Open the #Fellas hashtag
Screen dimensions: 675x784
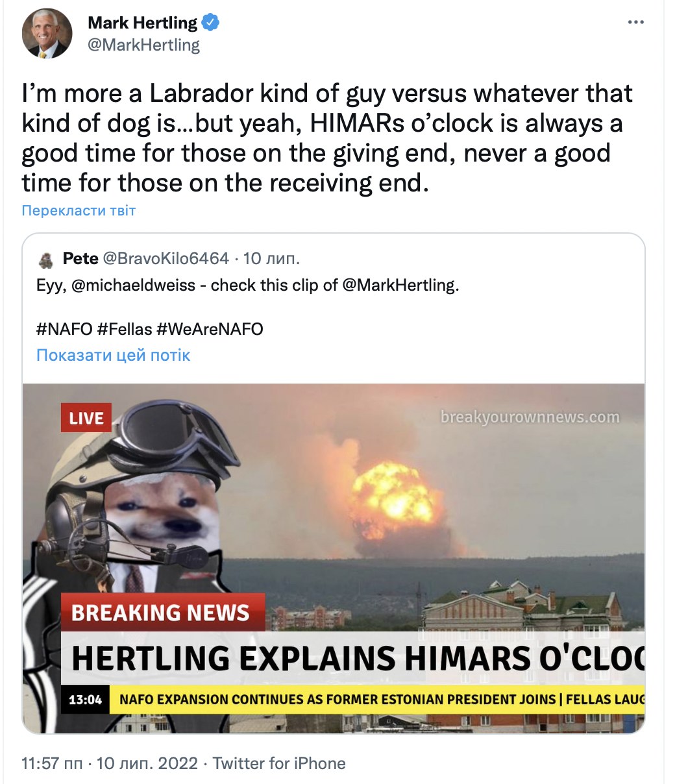click(x=124, y=328)
